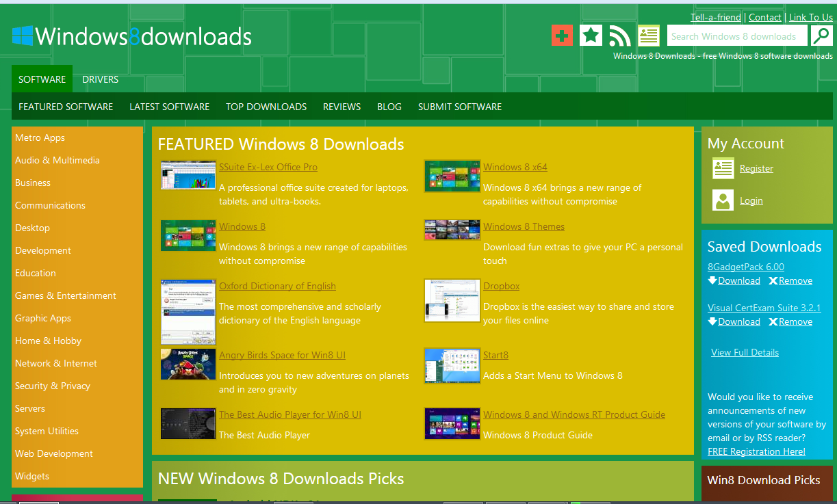Open the Dropbox thumbnail image
Viewport: 837px width, 504px height.
click(x=452, y=300)
